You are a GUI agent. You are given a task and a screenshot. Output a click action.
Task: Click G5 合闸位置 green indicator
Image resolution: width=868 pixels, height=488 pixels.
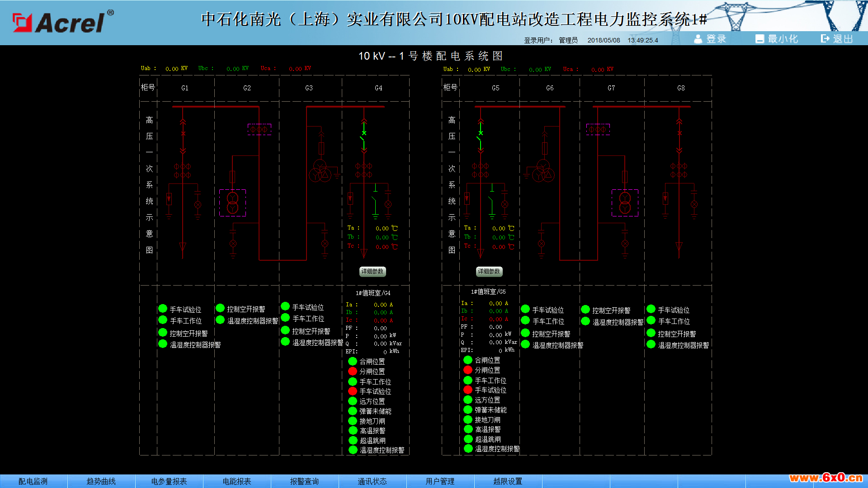[x=468, y=360]
